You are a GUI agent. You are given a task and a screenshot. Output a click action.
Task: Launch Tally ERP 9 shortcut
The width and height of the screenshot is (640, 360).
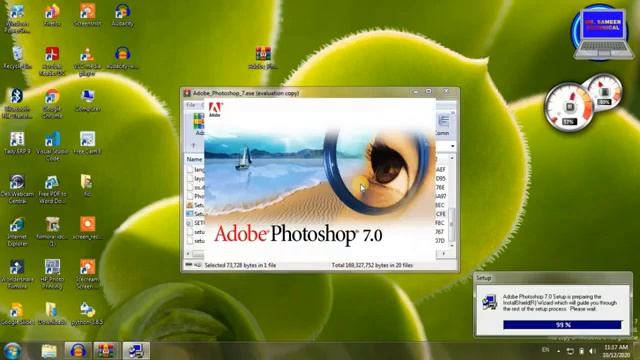point(17,143)
